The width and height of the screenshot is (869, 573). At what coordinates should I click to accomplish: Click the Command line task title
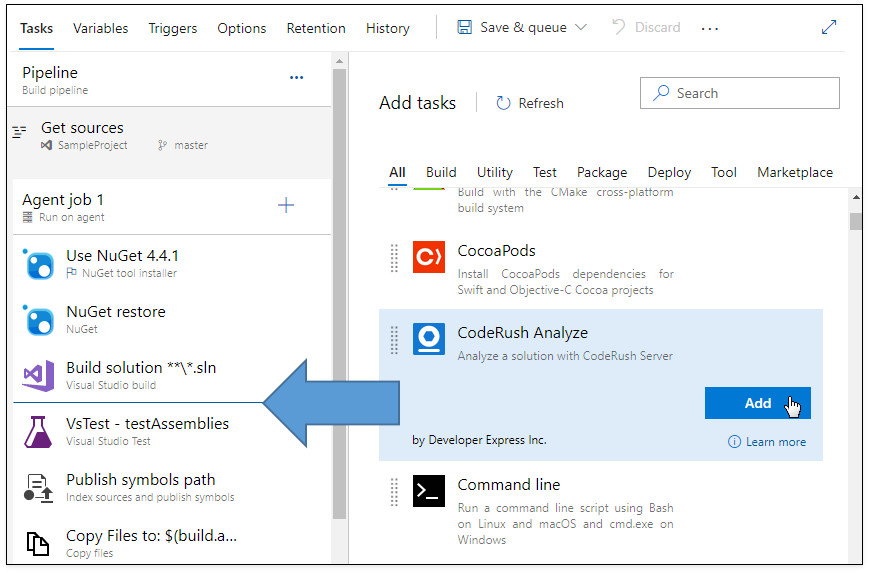pos(508,485)
